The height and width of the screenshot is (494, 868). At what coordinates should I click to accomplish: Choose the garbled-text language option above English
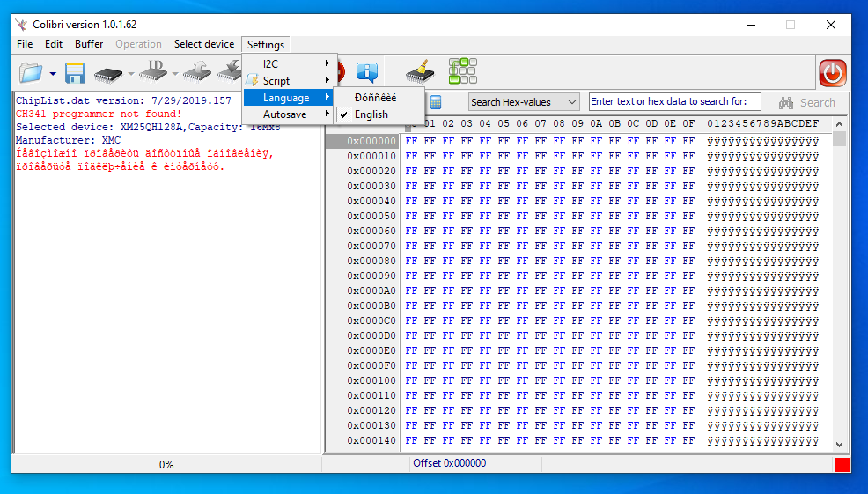pos(375,97)
